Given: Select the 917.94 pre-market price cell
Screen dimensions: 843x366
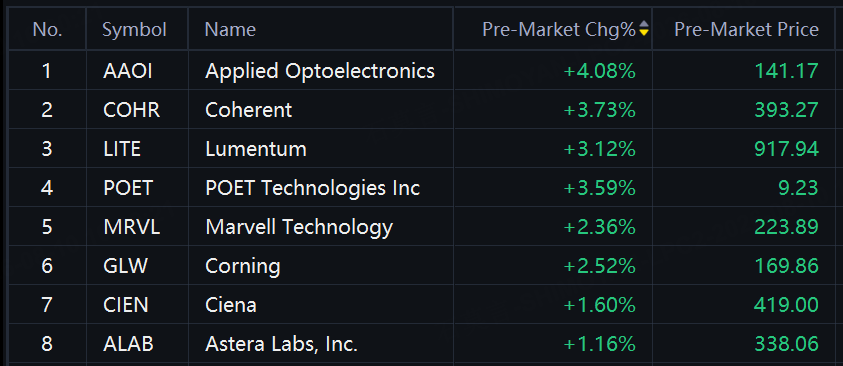Looking at the screenshot, I should tap(787, 149).
